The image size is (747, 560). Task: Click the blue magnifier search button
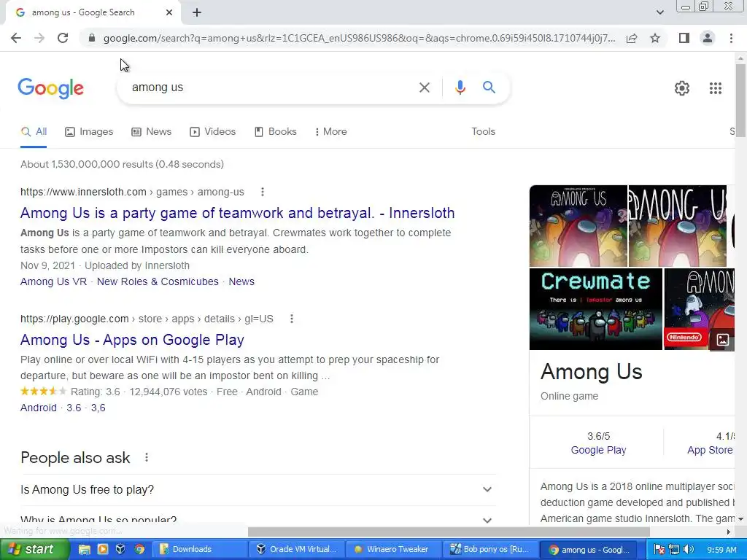pyautogui.click(x=489, y=87)
